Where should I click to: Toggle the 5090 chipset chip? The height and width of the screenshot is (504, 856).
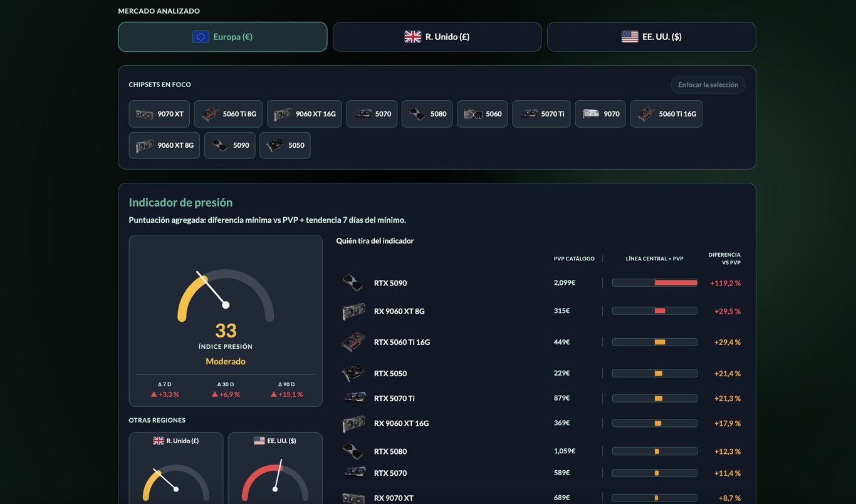click(x=230, y=145)
